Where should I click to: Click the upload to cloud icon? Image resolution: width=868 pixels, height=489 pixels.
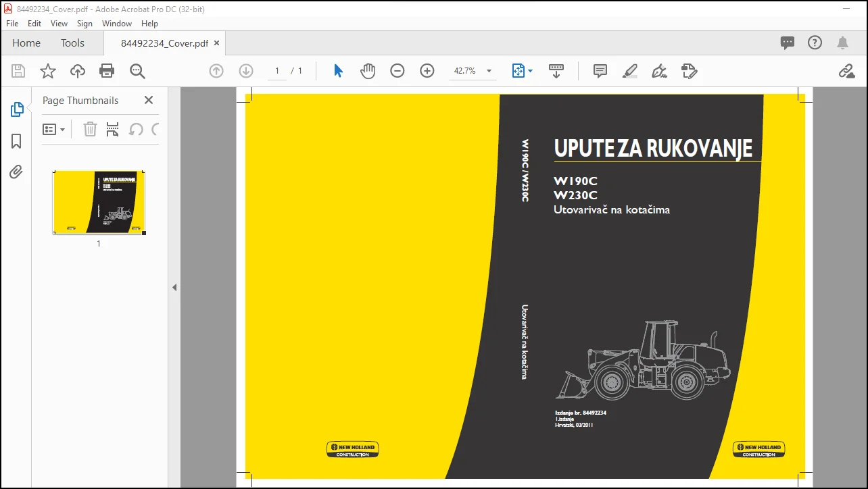[x=78, y=71]
